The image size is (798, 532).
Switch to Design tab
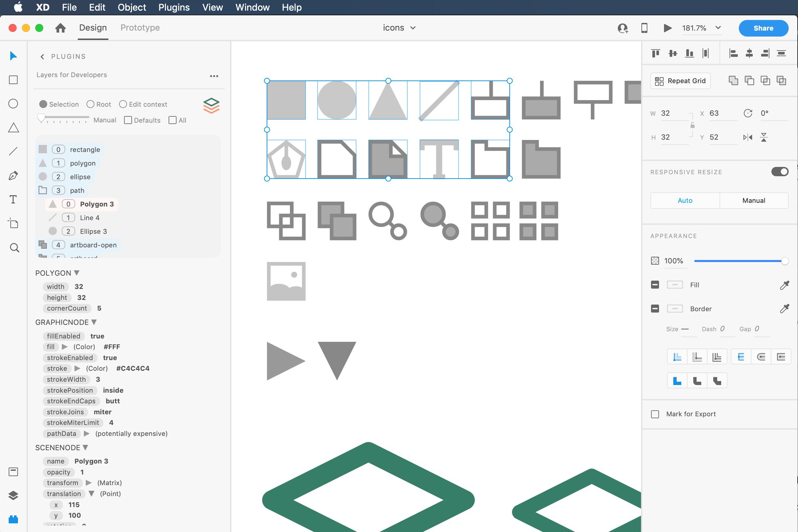pos(93,28)
